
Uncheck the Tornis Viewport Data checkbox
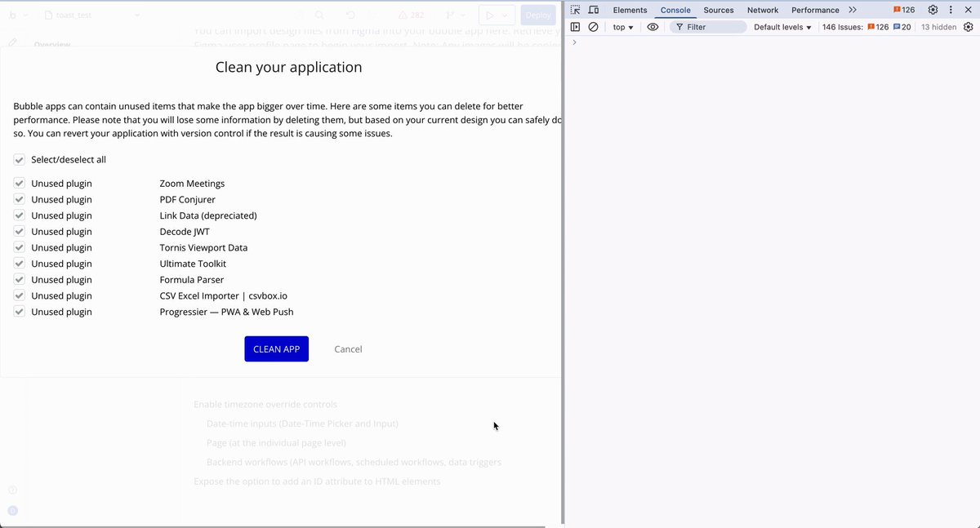click(19, 248)
